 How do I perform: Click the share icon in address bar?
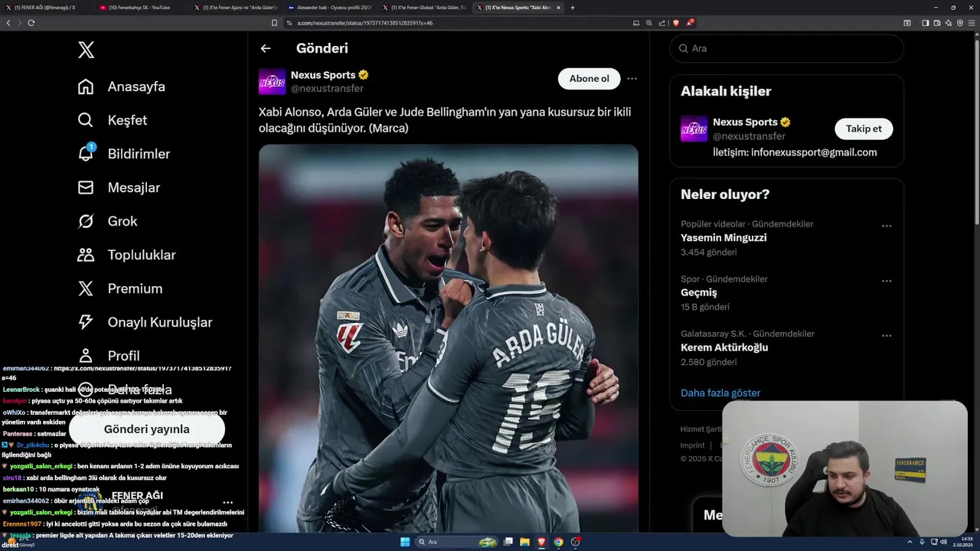(x=661, y=23)
